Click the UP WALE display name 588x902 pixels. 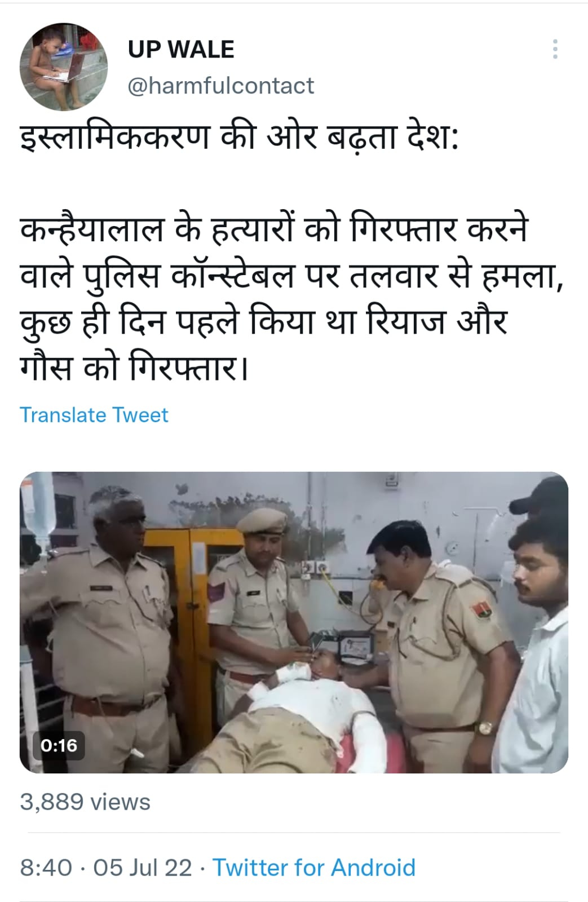coord(181,50)
